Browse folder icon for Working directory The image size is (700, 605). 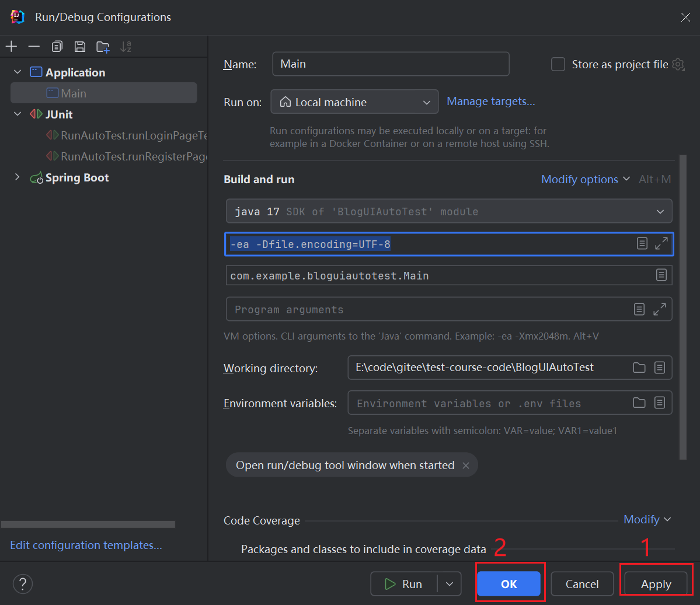(639, 368)
